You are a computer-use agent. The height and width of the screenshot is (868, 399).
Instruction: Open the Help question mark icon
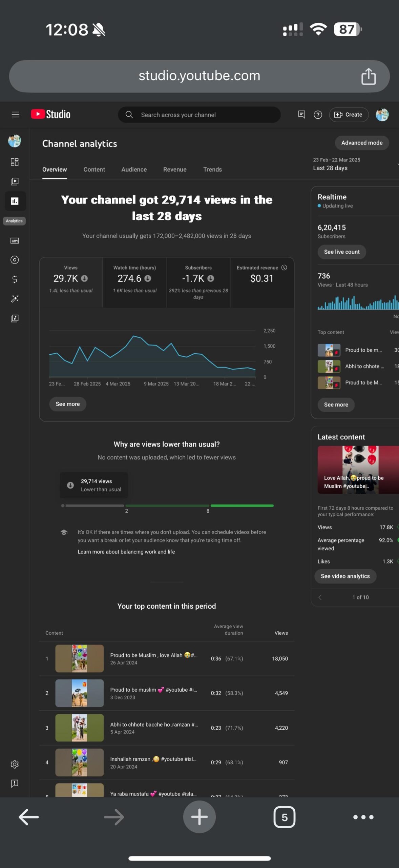point(318,115)
